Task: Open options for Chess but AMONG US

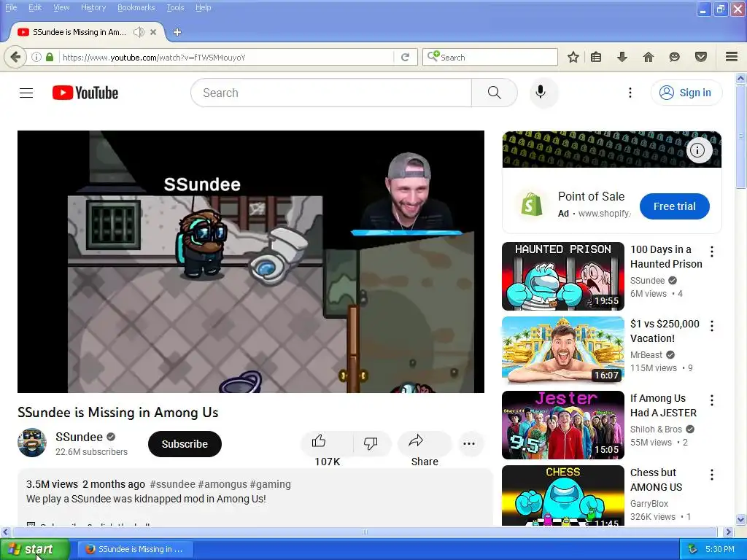Action: point(712,474)
